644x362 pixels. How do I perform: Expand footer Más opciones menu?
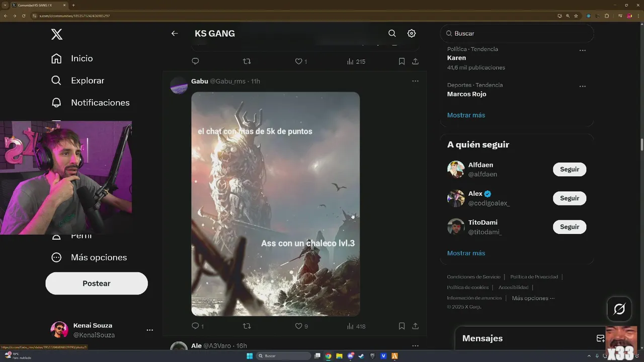533,298
